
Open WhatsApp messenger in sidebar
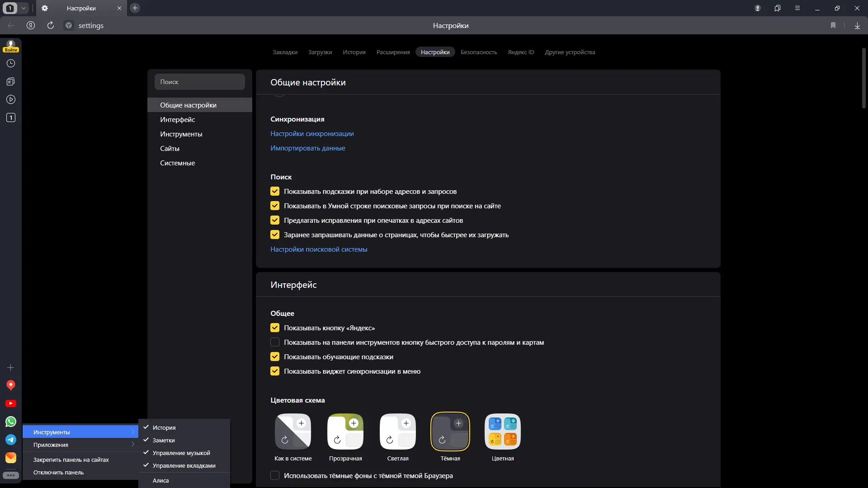[11, 422]
